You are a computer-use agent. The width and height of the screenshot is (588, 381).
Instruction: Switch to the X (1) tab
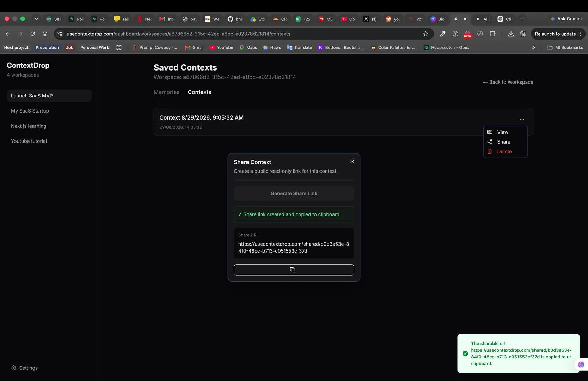click(370, 19)
